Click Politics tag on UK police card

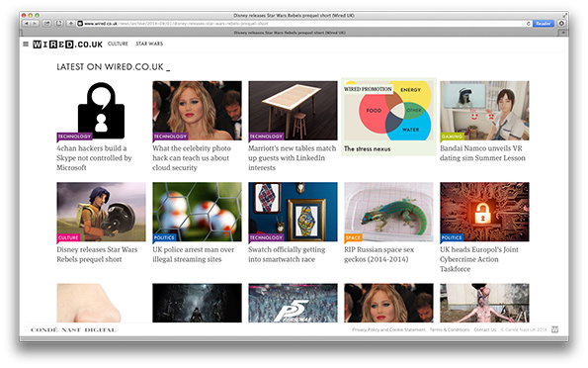click(164, 237)
